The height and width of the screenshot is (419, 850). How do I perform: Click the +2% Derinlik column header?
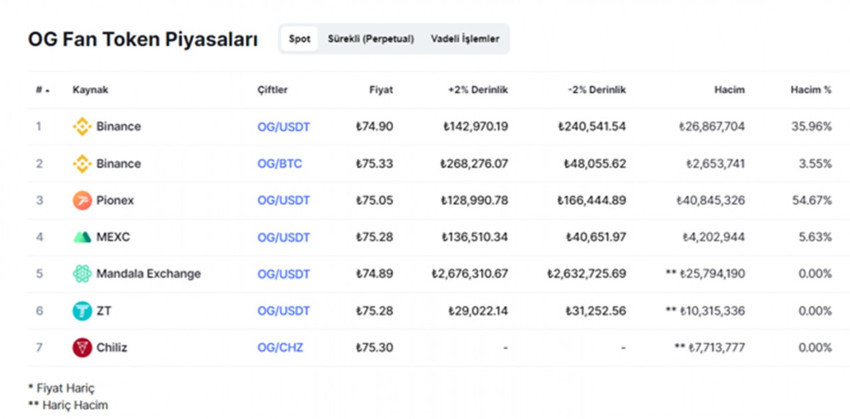tap(478, 90)
